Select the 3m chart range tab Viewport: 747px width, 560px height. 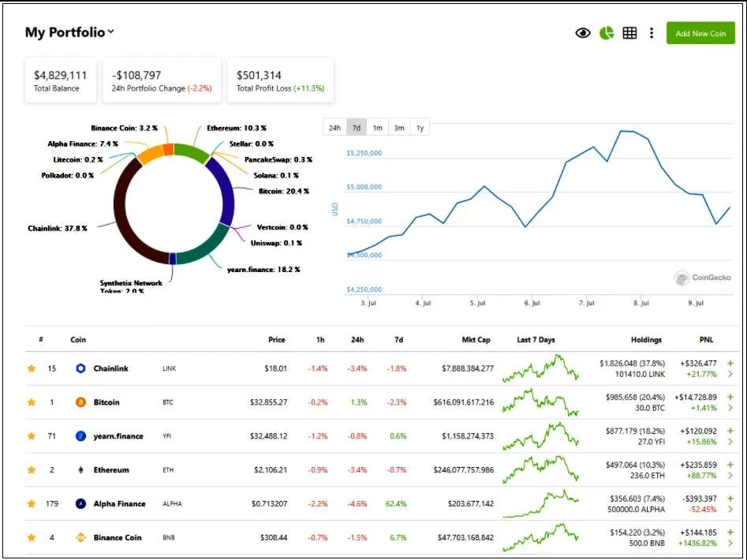(x=399, y=128)
